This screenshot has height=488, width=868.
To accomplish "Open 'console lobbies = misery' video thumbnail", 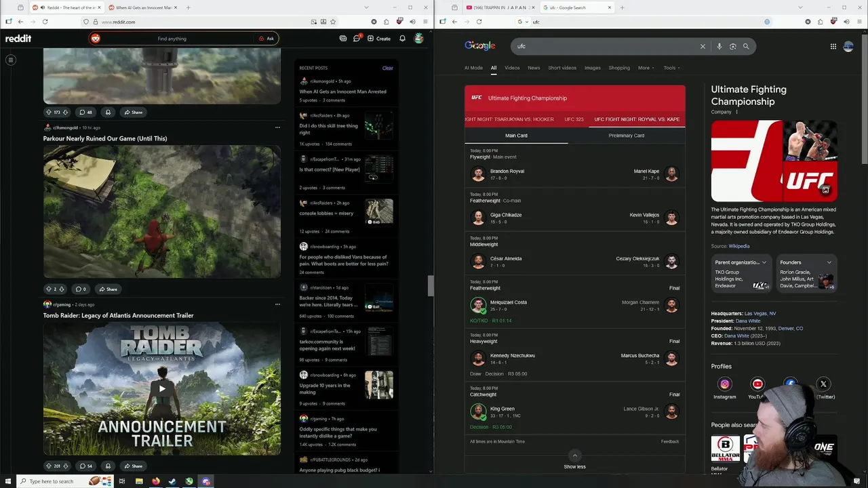I will 379,211.
